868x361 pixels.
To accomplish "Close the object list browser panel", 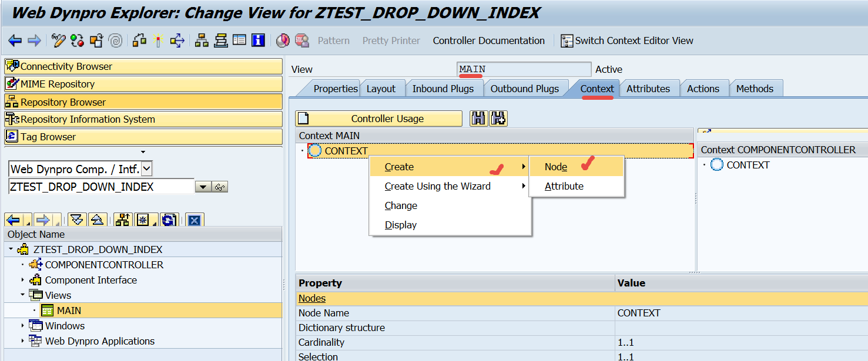I will 195,220.
